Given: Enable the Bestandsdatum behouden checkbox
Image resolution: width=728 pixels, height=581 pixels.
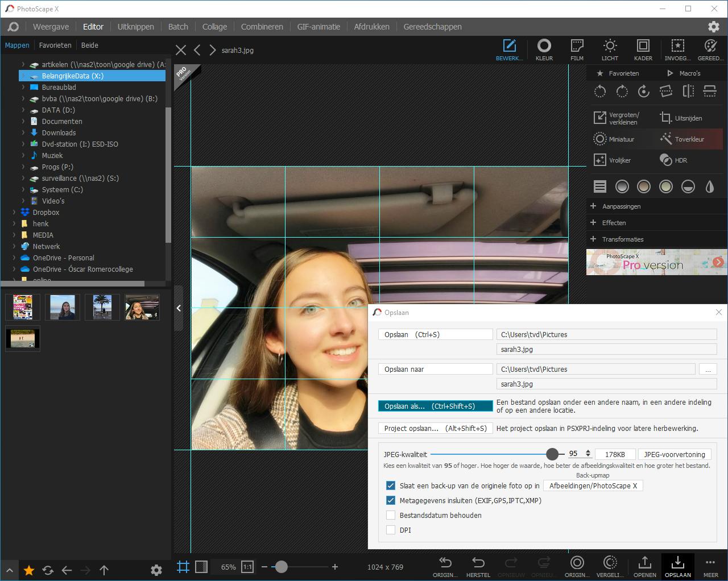Looking at the screenshot, I should tap(391, 515).
